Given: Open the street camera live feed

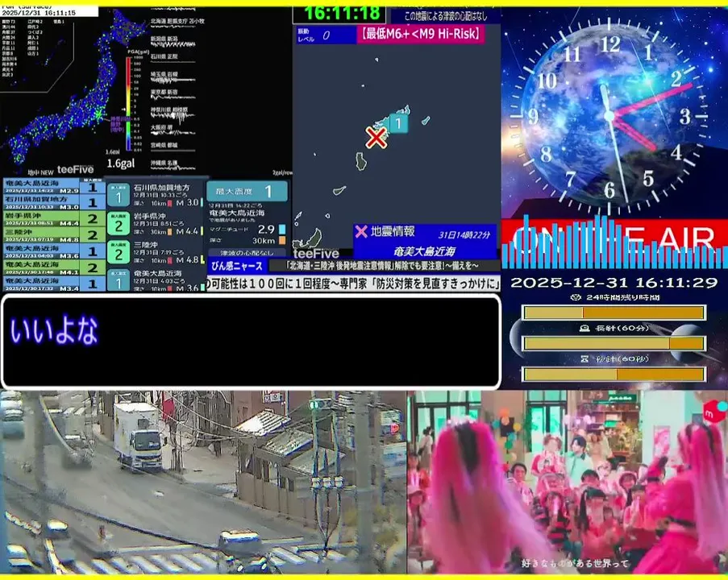Looking at the screenshot, I should pyautogui.click(x=203, y=483).
